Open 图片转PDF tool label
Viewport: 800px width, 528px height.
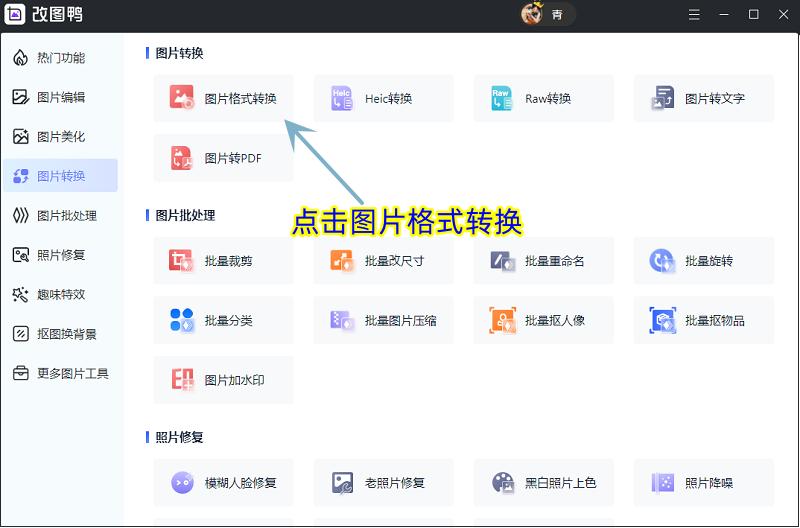tap(233, 158)
